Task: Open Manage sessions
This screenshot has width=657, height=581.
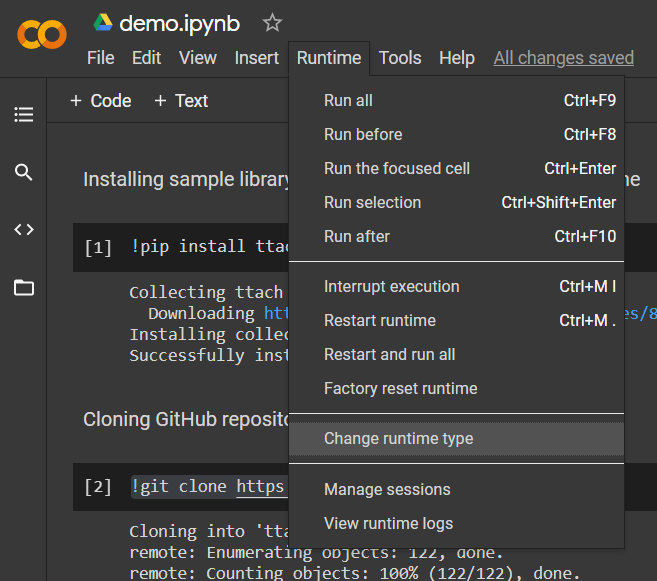Action: point(387,489)
